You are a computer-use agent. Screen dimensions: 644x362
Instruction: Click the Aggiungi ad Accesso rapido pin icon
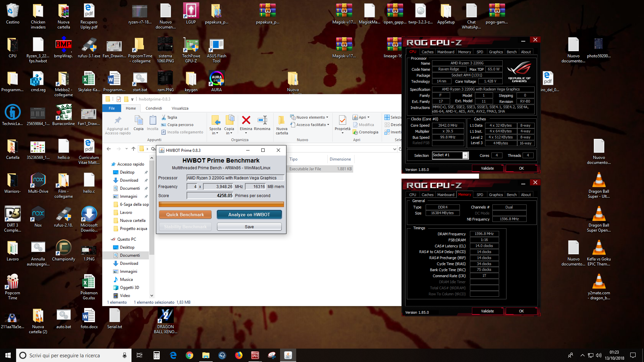(x=118, y=120)
